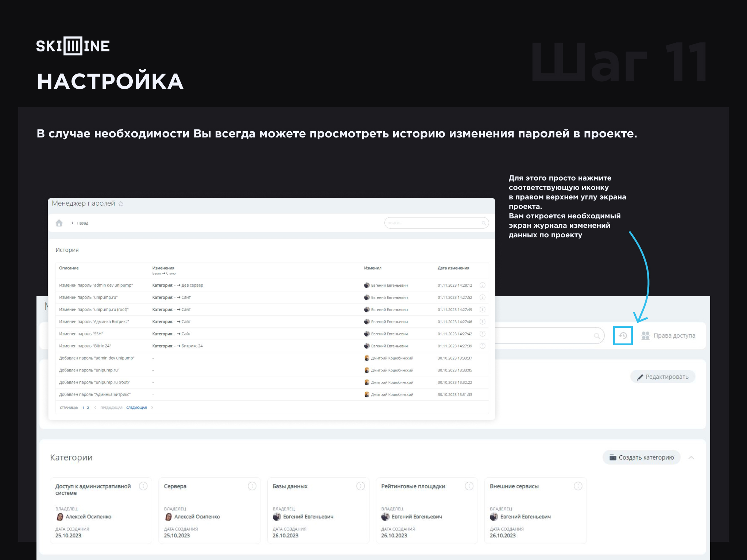Click the Описание column header
The height and width of the screenshot is (560, 747).
coord(69,268)
